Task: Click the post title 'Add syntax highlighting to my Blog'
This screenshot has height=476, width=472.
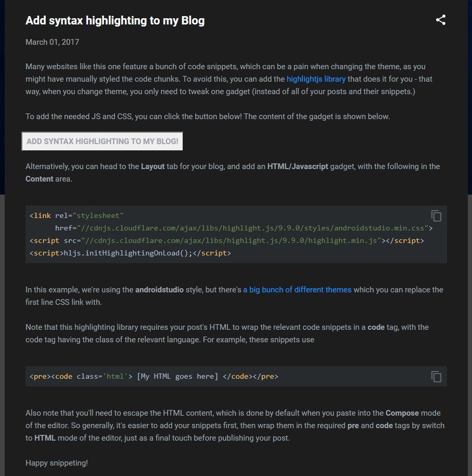Action: click(x=115, y=21)
